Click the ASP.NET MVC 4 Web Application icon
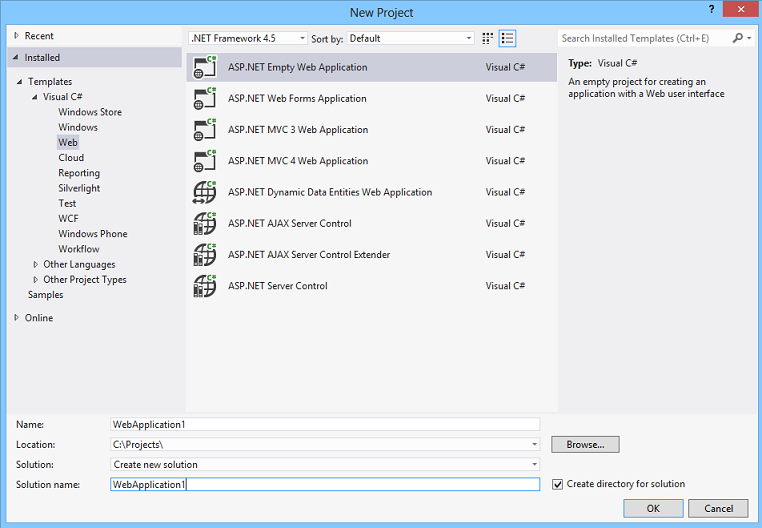 (204, 161)
